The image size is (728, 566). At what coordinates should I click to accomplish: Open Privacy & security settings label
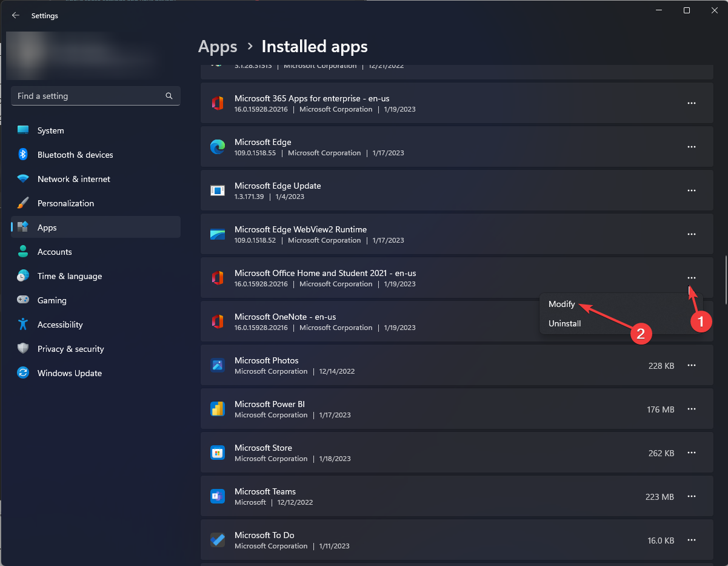[x=71, y=349]
